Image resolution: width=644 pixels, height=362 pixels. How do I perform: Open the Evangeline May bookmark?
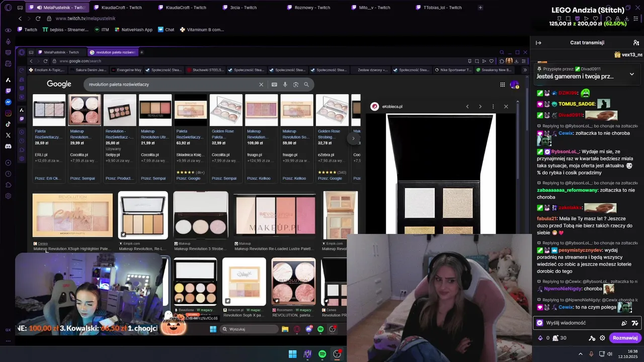coord(126,70)
